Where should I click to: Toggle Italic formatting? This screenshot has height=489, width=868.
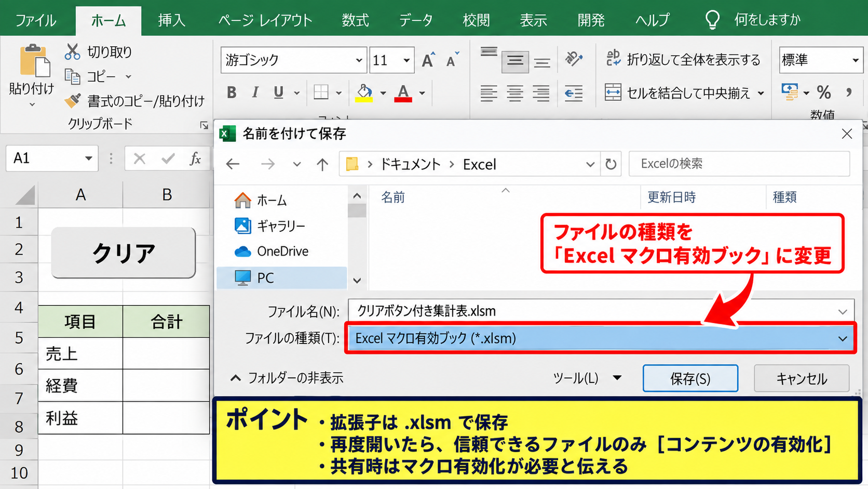click(255, 92)
